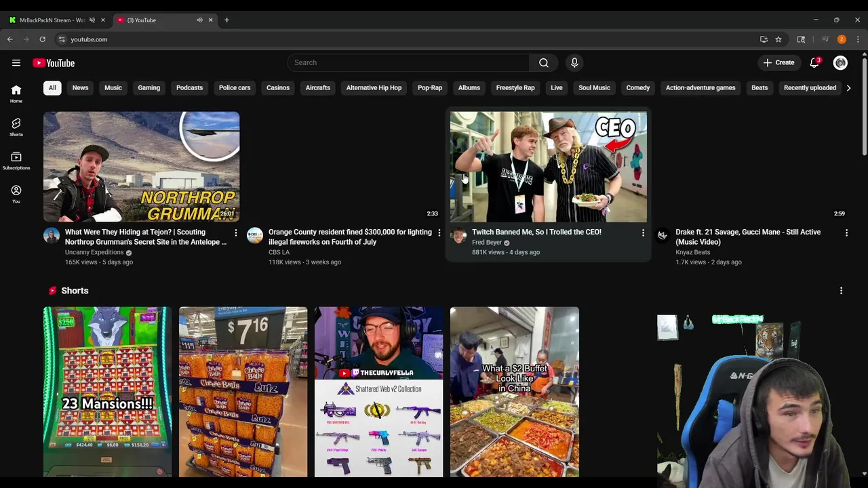Open options for Twitch Banned Me video
Viewport: 868px width, 488px height.
(x=643, y=232)
